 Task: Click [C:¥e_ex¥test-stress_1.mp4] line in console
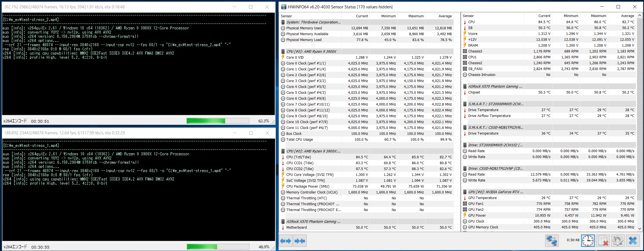[x=31, y=145]
